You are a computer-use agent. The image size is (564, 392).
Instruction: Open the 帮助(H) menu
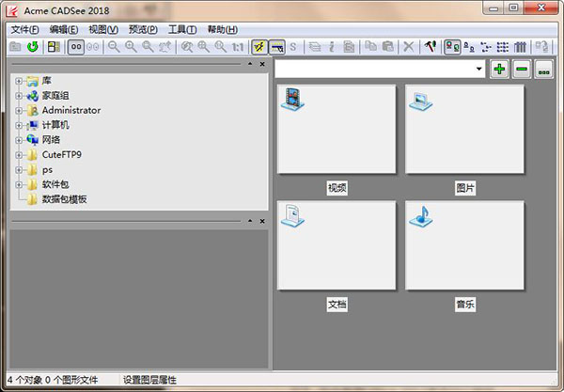(223, 29)
